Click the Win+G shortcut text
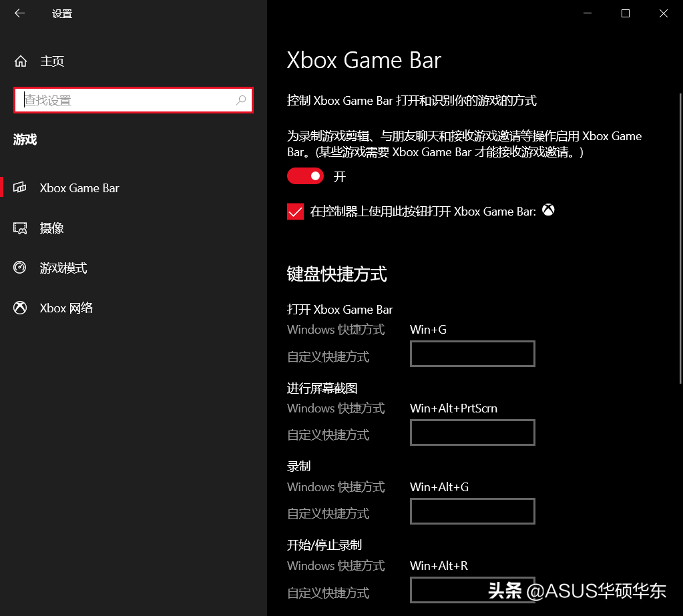 [428, 330]
